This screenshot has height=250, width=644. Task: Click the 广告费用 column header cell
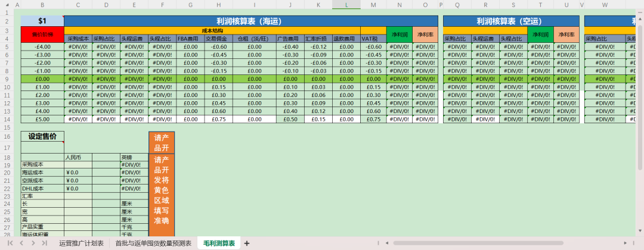(290, 39)
